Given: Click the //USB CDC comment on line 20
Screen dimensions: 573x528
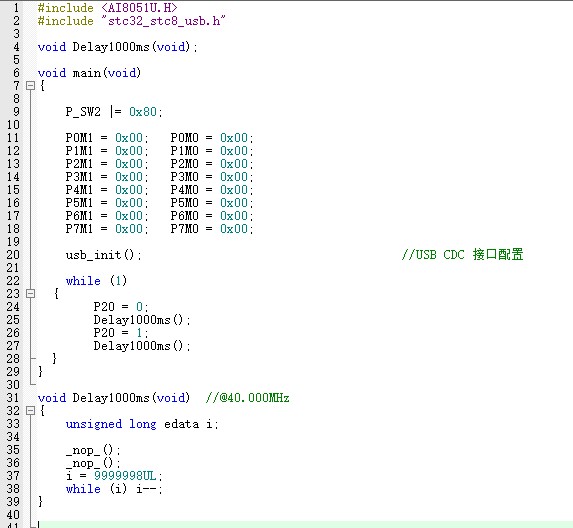Looking at the screenshot, I should [462, 254].
